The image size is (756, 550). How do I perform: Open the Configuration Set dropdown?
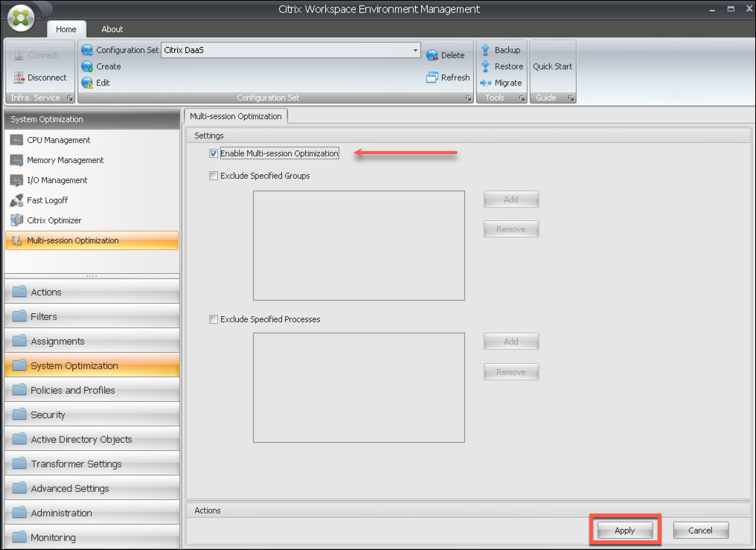click(x=415, y=51)
